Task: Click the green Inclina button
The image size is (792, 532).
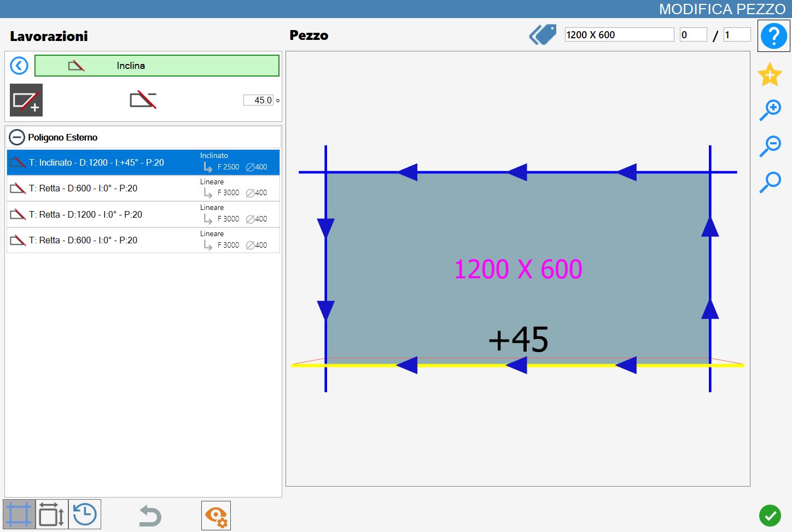Action: [157, 66]
